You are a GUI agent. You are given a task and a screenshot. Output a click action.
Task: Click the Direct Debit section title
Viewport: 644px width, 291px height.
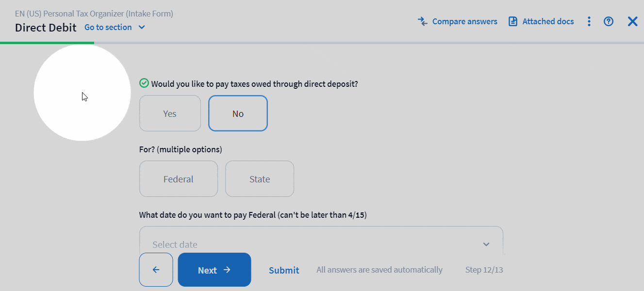46,28
